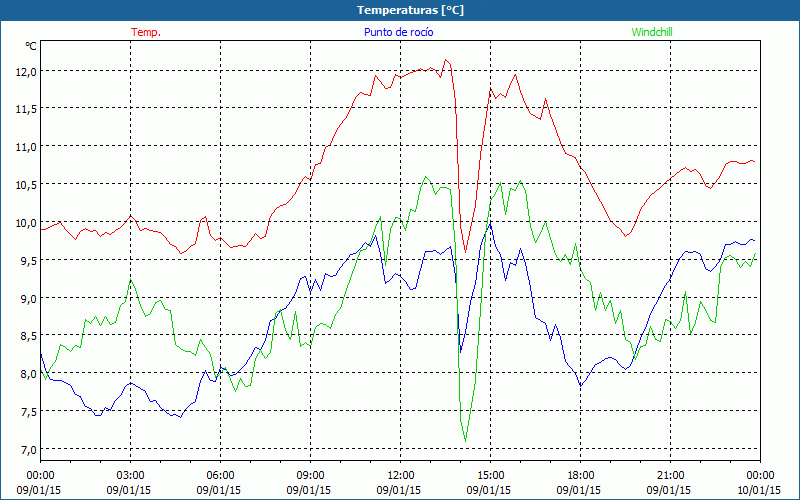Click the 06:00 time axis label
This screenshot has height=500, width=800.
click(220, 476)
